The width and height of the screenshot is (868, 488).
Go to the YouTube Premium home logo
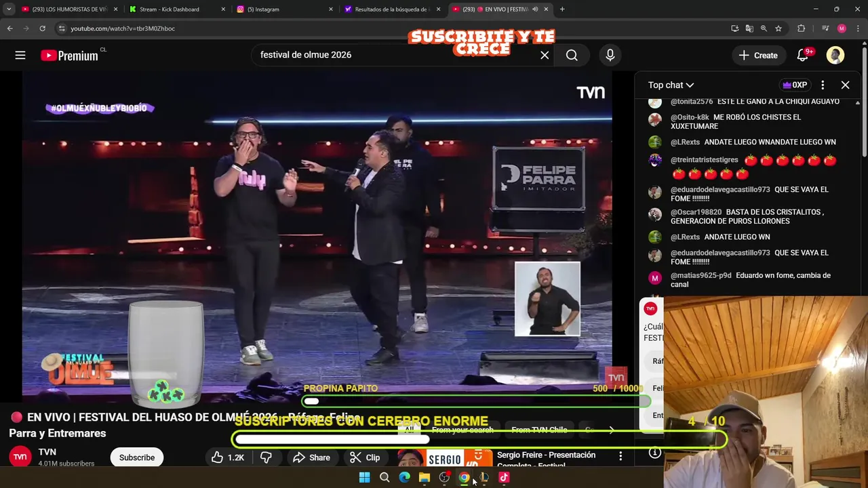[x=70, y=56]
